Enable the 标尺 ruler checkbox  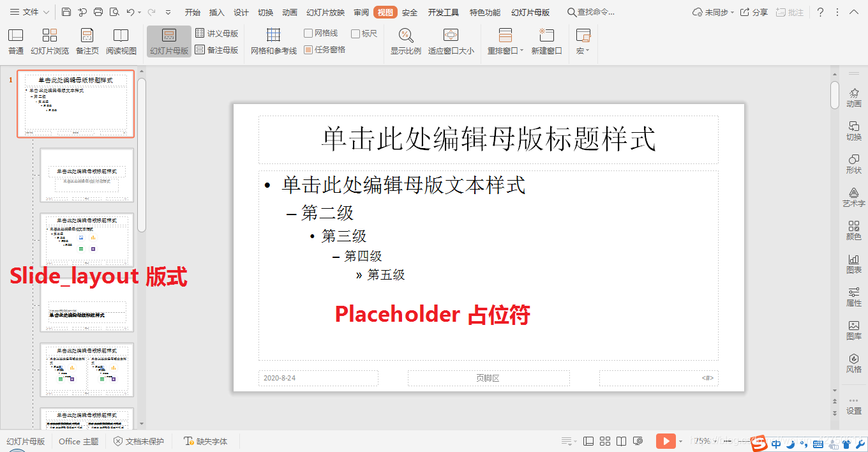(357, 34)
